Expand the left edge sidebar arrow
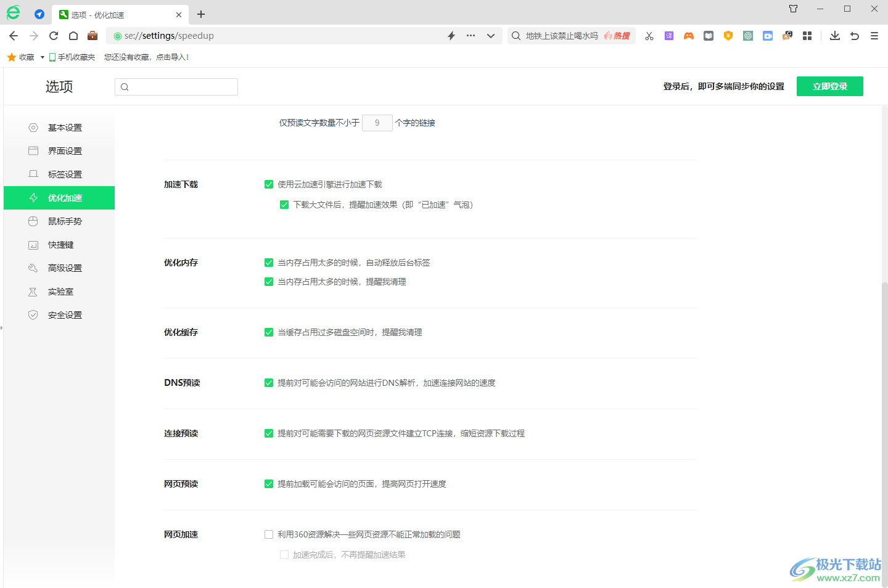This screenshot has height=588, width=888. [2, 327]
